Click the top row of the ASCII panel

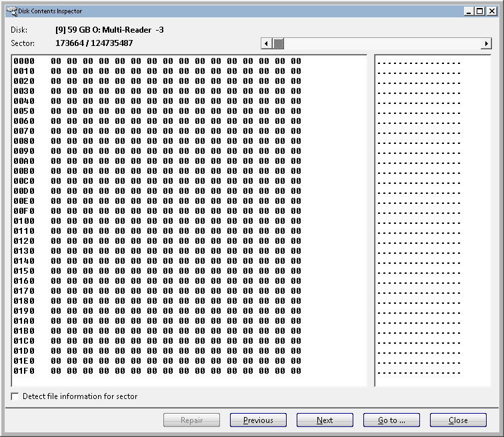(x=419, y=63)
